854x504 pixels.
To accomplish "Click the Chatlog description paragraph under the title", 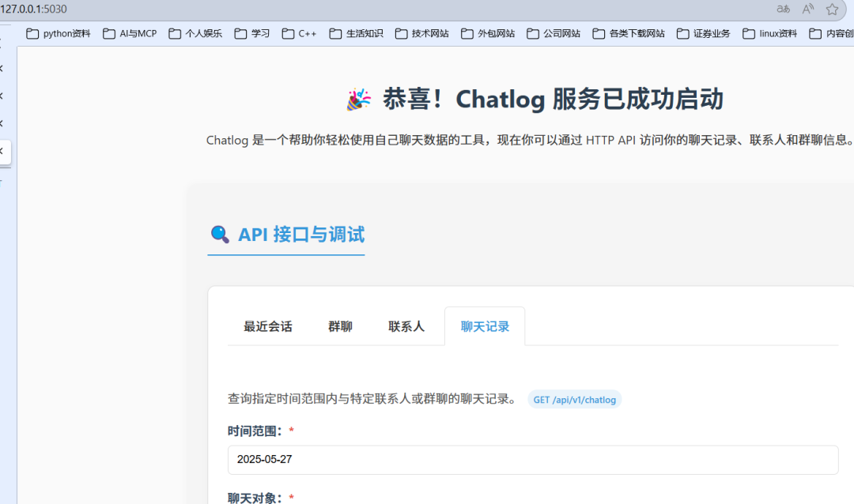I will (x=530, y=141).
